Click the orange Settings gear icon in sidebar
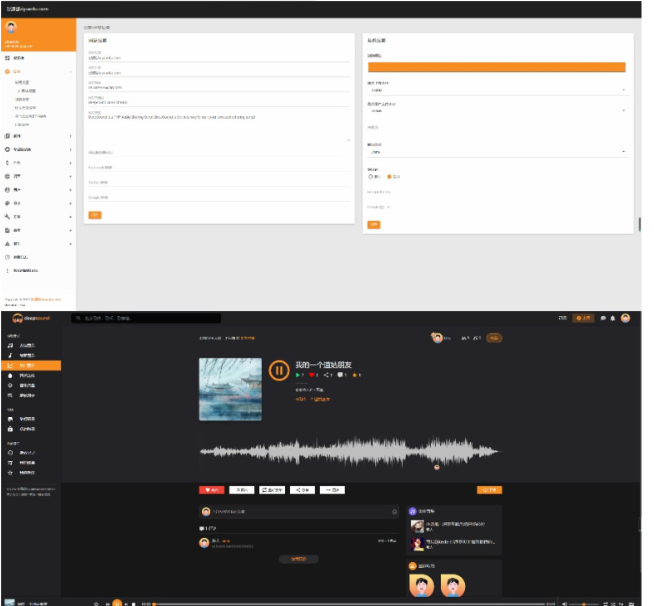 8,72
